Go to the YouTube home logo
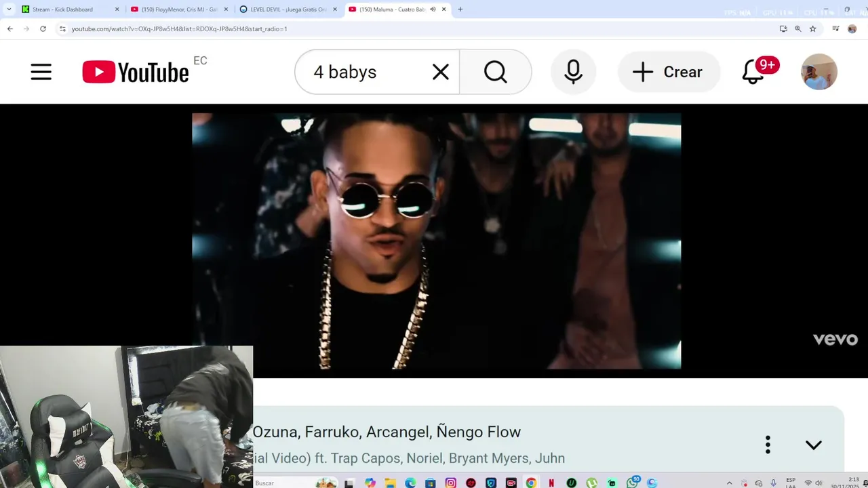The height and width of the screenshot is (488, 868). (136, 72)
